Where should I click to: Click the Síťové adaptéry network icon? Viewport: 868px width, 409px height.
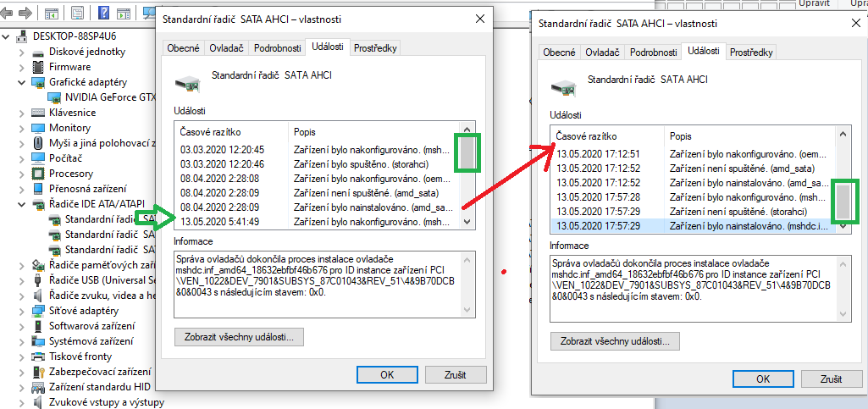(x=39, y=311)
